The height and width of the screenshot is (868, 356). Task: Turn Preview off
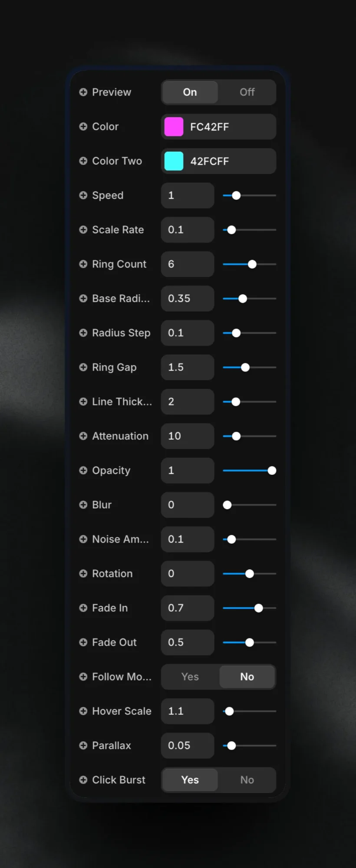[x=247, y=92]
